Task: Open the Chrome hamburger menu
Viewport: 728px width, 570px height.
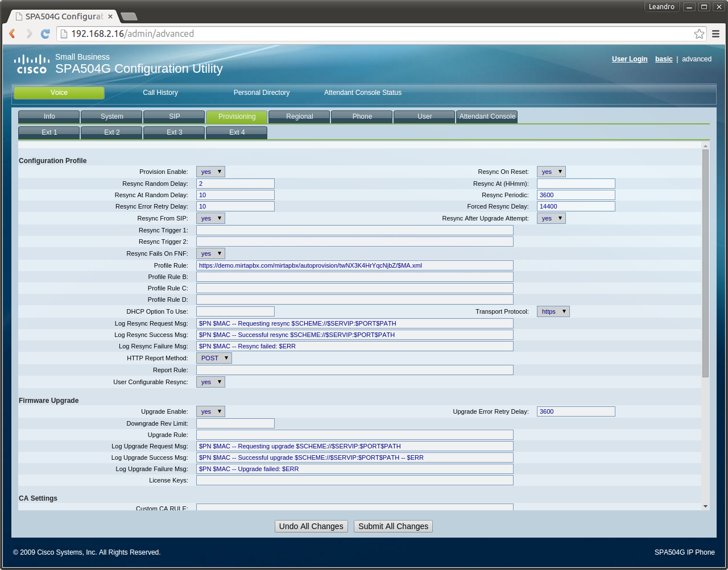Action: point(716,34)
